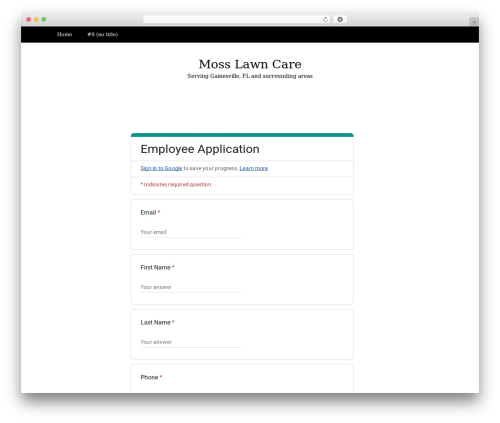Click the browser reload icon
This screenshot has height=423, width=500.
coord(325,19)
